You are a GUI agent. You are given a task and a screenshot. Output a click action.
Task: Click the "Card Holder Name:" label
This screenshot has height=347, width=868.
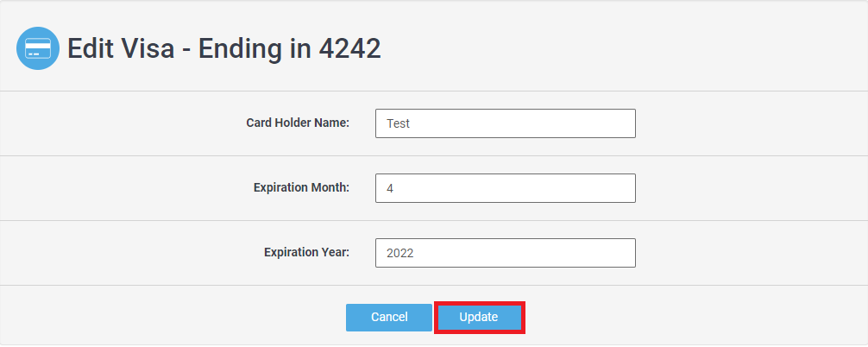298,123
